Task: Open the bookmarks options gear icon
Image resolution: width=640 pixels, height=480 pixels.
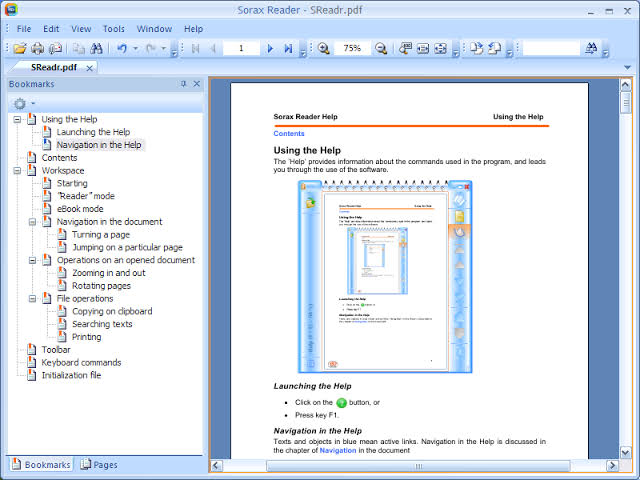Action: click(x=20, y=104)
